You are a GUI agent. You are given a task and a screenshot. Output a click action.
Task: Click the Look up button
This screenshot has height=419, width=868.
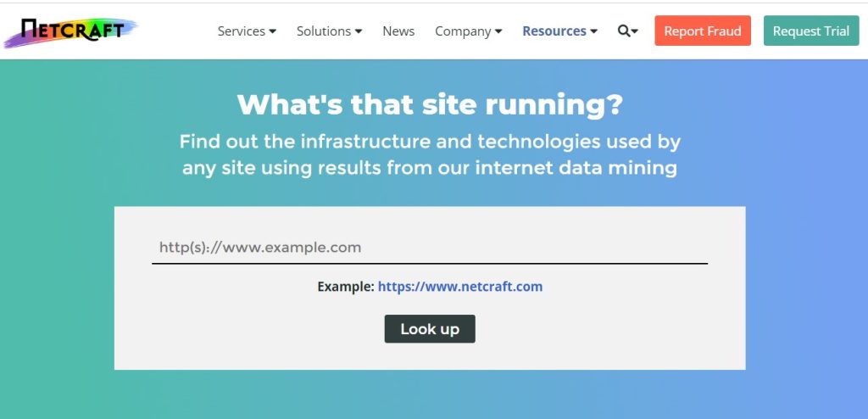[430, 328]
